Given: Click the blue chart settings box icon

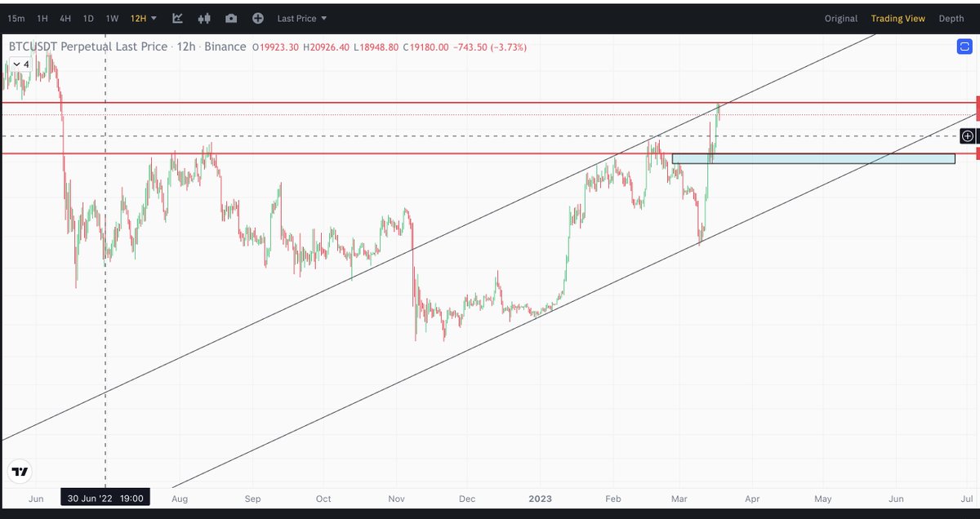Looking at the screenshot, I should (x=964, y=47).
